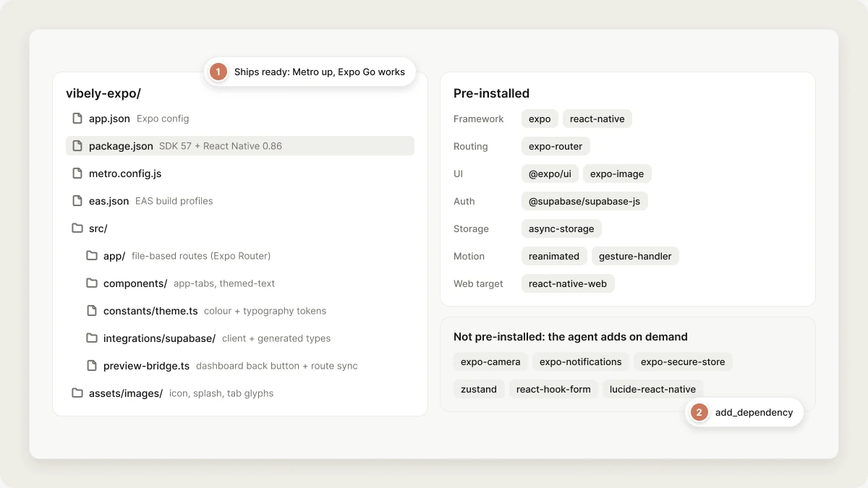
Task: Click the UI row label
Action: [x=458, y=174]
